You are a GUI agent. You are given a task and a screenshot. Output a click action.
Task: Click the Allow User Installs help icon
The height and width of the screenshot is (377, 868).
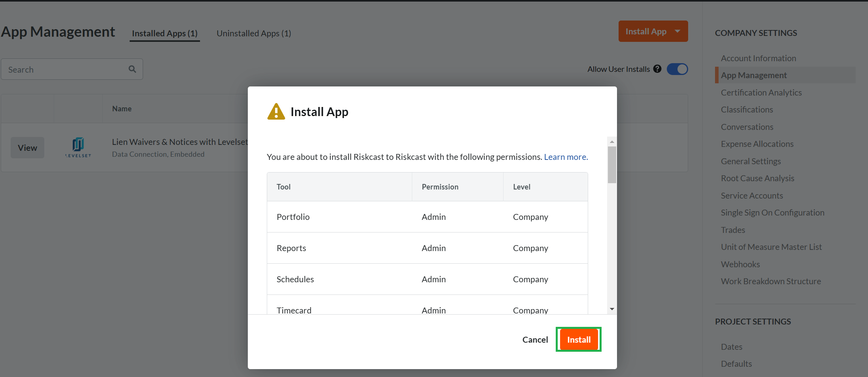[657, 69]
